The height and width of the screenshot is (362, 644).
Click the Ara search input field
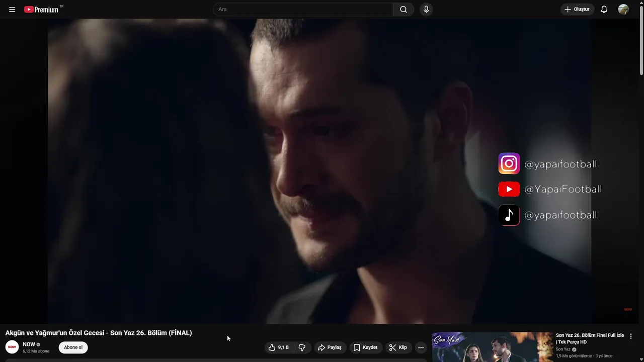(303, 10)
